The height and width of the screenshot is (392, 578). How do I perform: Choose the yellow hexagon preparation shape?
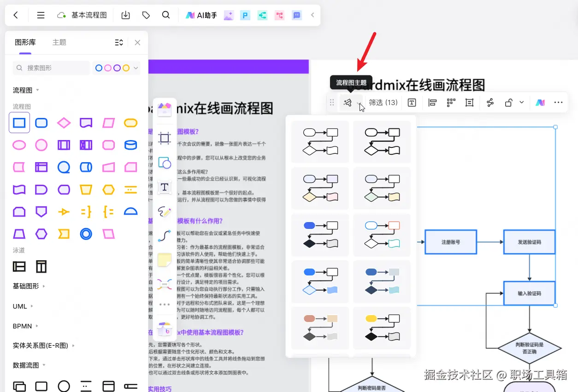pos(109,189)
